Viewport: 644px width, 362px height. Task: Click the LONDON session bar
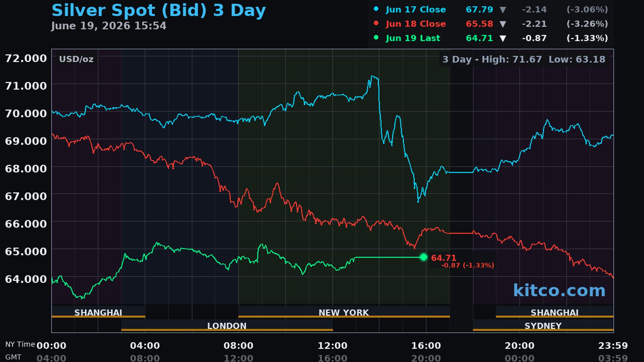tap(227, 325)
